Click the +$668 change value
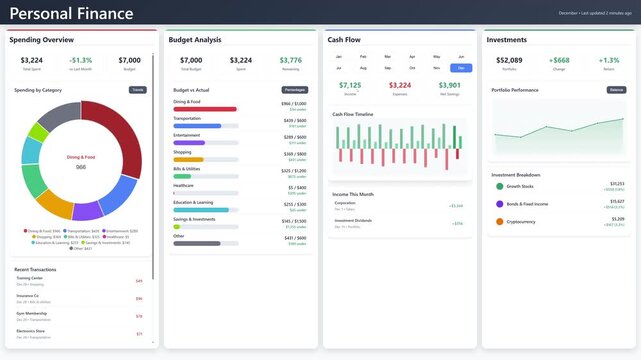The image size is (641, 360). [559, 60]
